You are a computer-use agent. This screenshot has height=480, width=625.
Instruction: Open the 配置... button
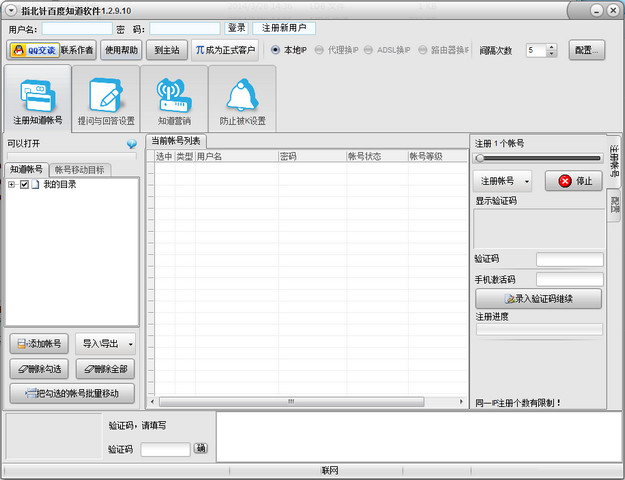[x=587, y=50]
